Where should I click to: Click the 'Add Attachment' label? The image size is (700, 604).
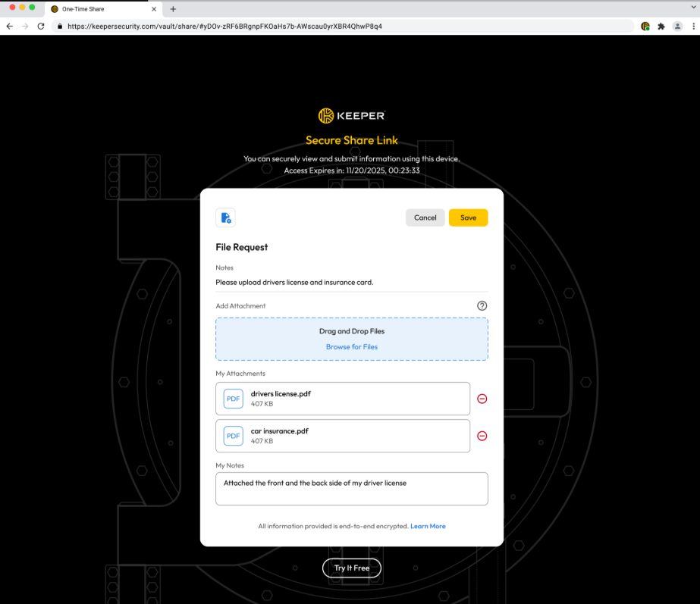(x=240, y=305)
